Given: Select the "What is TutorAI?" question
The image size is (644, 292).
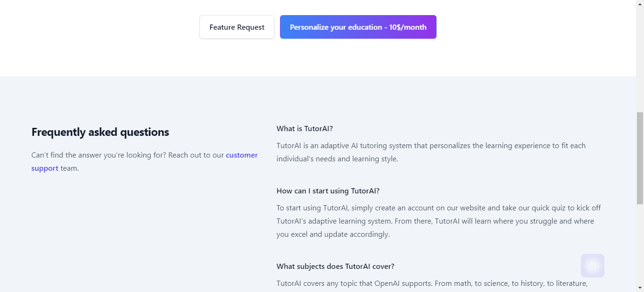Looking at the screenshot, I should point(305,128).
